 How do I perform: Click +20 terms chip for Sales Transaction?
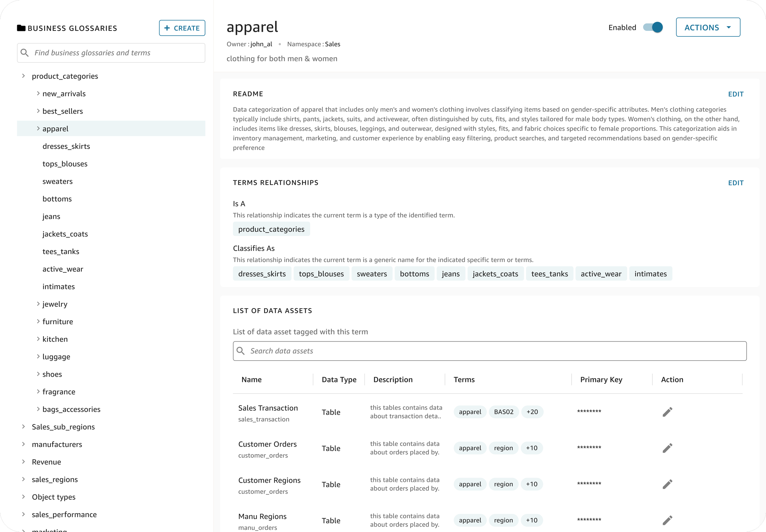(x=532, y=412)
